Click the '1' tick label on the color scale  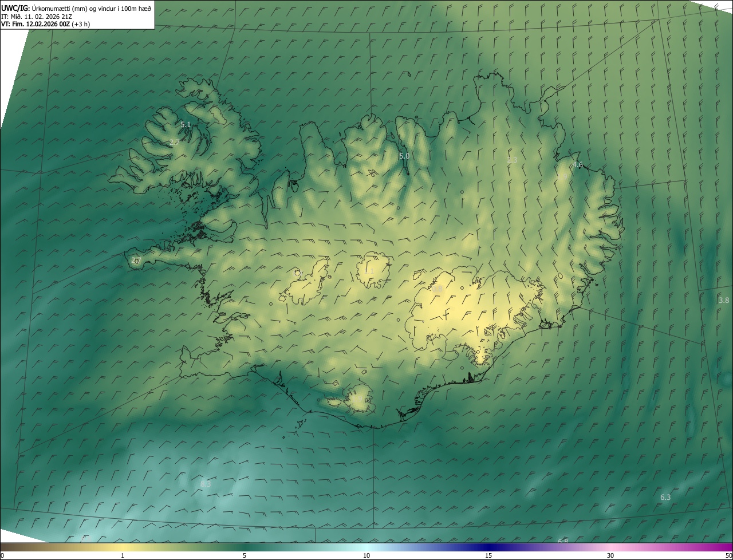123,555
